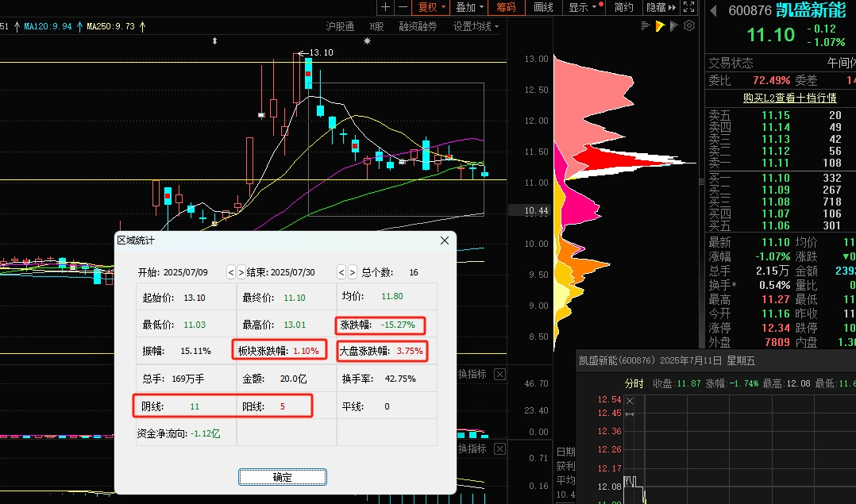Click the yellow flame chip icon
The height and width of the screenshot is (504, 856).
click(x=660, y=25)
